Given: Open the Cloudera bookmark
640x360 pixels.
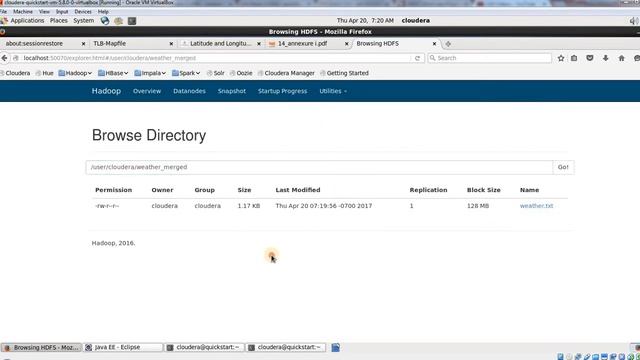Looking at the screenshot, I should coord(16,73).
